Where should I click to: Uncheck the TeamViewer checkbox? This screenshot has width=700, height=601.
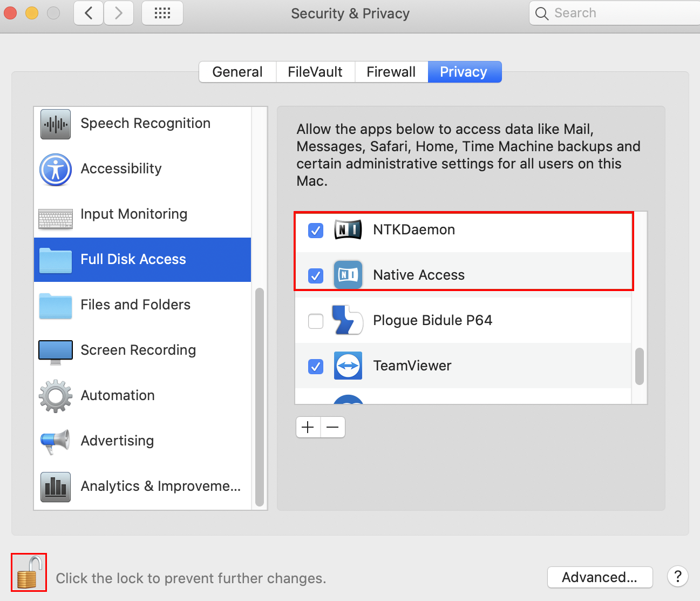point(316,367)
